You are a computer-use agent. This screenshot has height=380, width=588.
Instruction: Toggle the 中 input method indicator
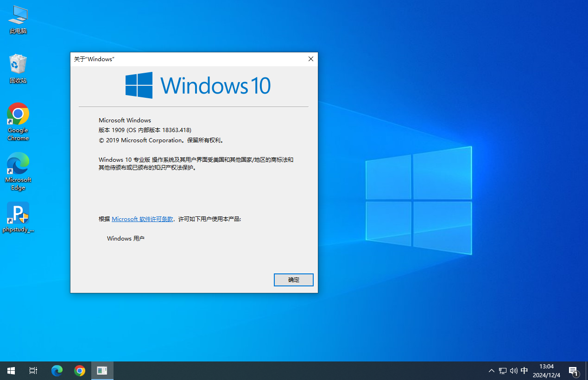(525, 371)
